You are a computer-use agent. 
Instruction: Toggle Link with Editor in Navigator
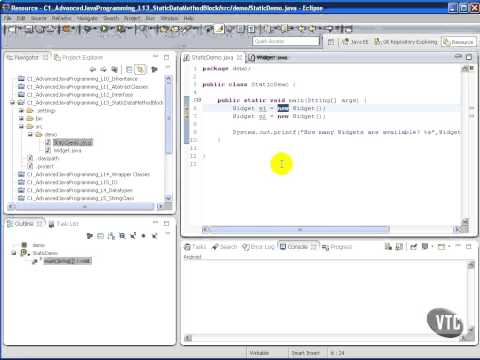(x=140, y=69)
